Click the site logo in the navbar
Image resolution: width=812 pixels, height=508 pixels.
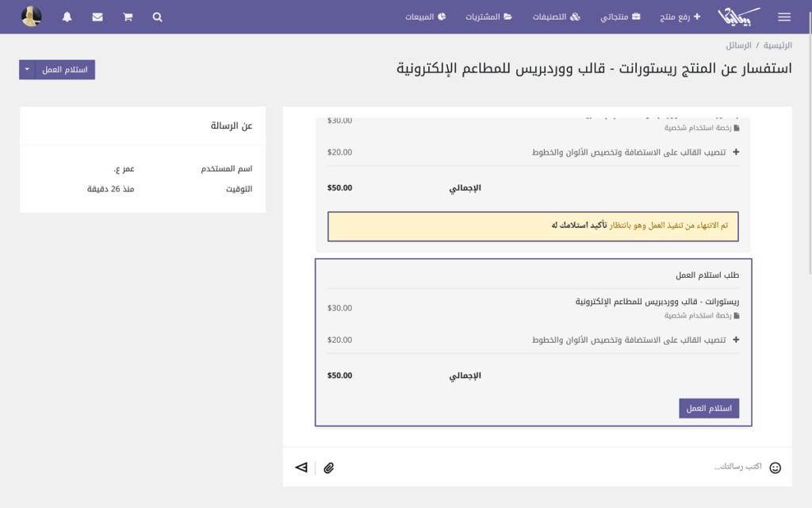point(739,17)
